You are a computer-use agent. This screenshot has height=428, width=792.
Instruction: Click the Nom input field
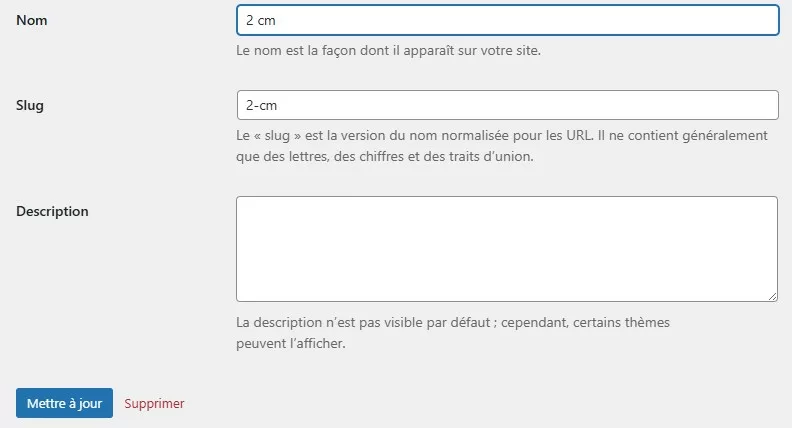[507, 21]
